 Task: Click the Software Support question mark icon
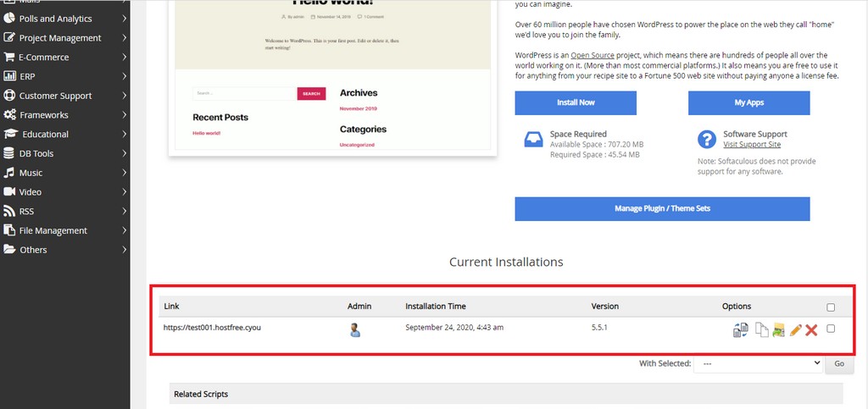pyautogui.click(x=706, y=140)
